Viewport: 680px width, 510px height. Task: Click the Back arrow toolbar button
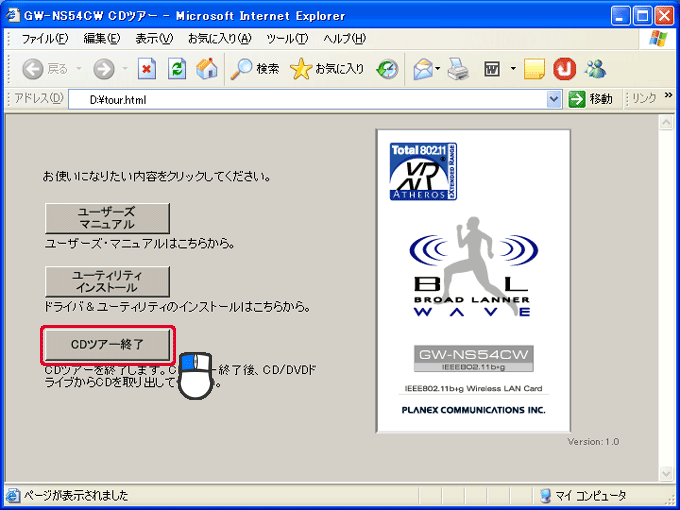click(33, 69)
